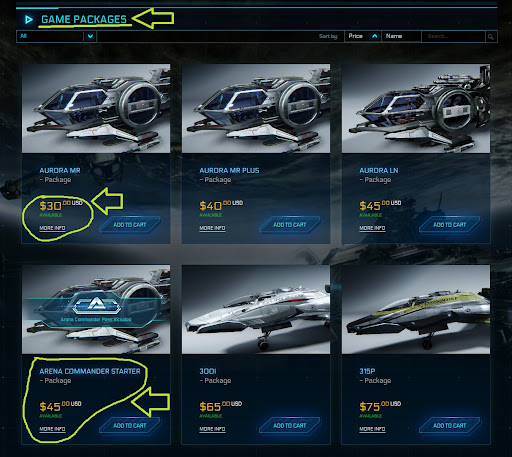Add Aurora MR package to cart
Viewport: 512px width, 457px height.
pyautogui.click(x=130, y=225)
